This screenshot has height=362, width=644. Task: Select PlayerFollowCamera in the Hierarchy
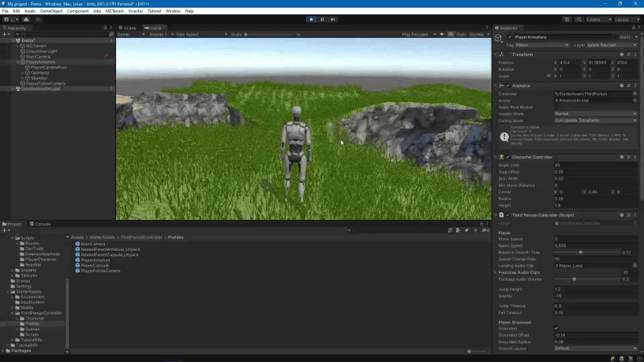point(45,84)
